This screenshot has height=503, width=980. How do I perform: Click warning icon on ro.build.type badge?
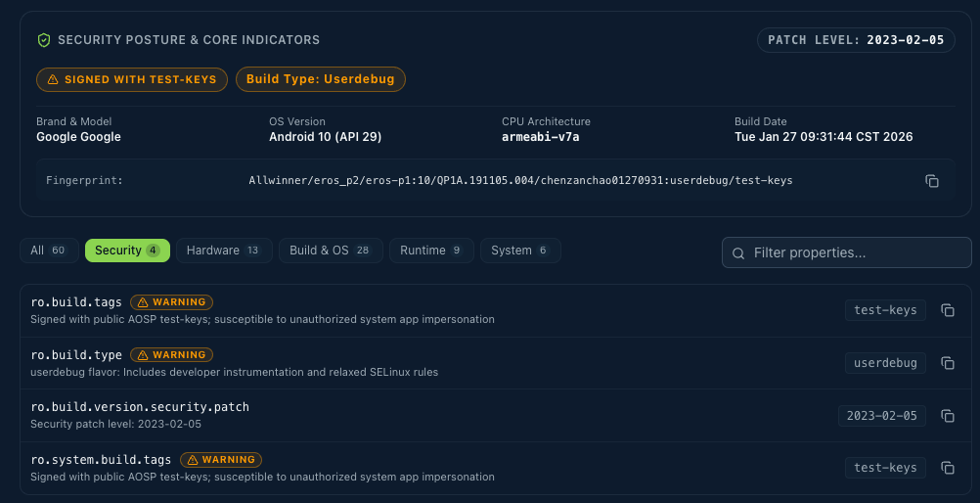click(143, 354)
